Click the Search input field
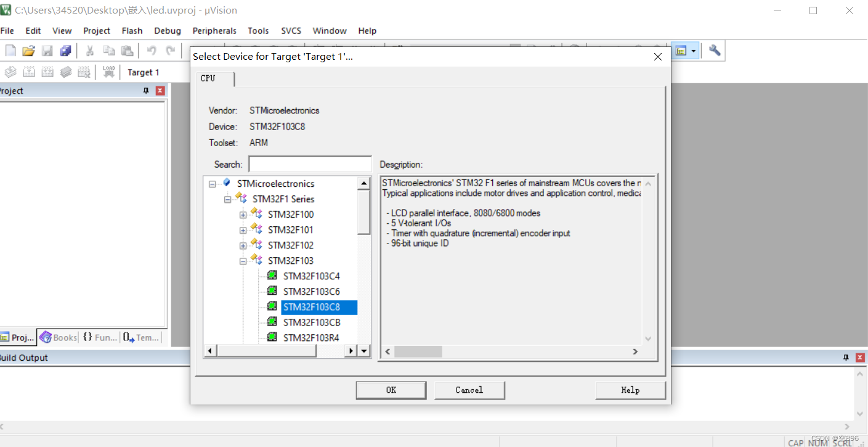 (310, 164)
